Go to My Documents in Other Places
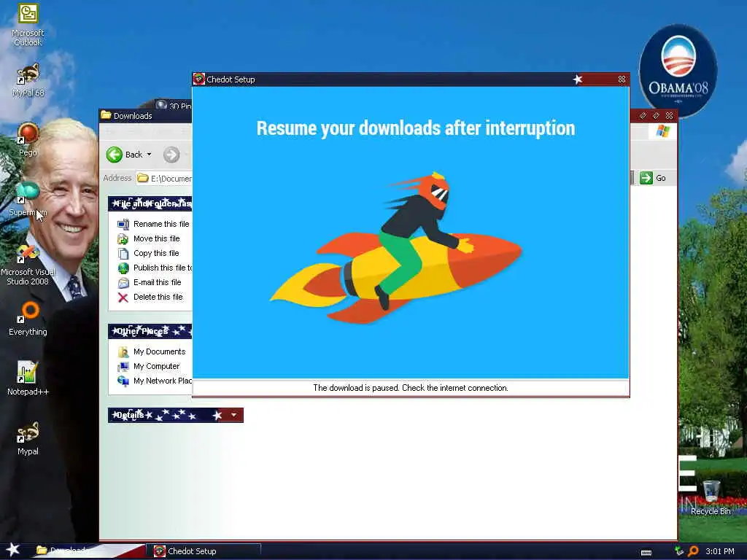 click(x=159, y=352)
